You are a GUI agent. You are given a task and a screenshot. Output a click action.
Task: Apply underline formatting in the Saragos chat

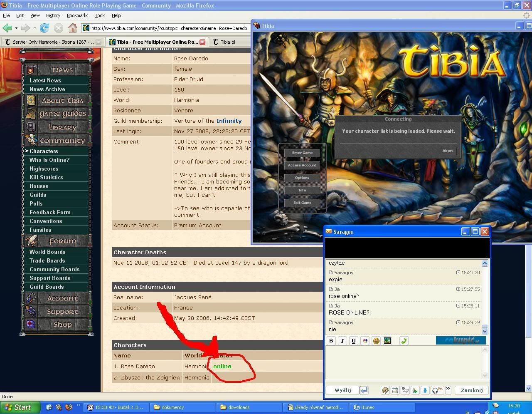point(354,340)
